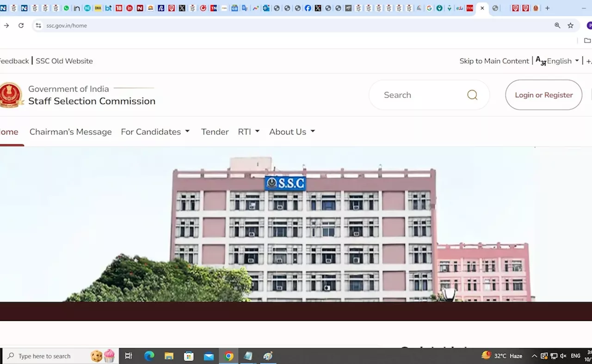Switch to the WhatsApp browser tab
This screenshot has width=592, height=364.
[x=66, y=8]
